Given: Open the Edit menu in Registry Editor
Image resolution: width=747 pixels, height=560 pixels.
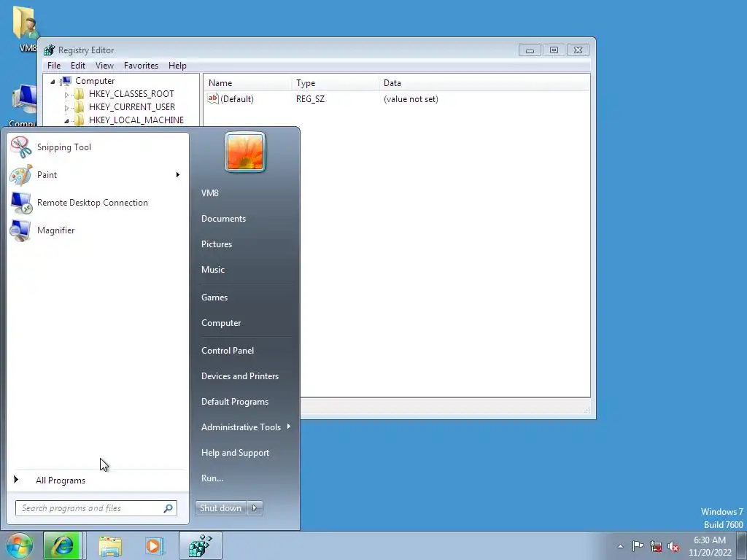Looking at the screenshot, I should [77, 65].
